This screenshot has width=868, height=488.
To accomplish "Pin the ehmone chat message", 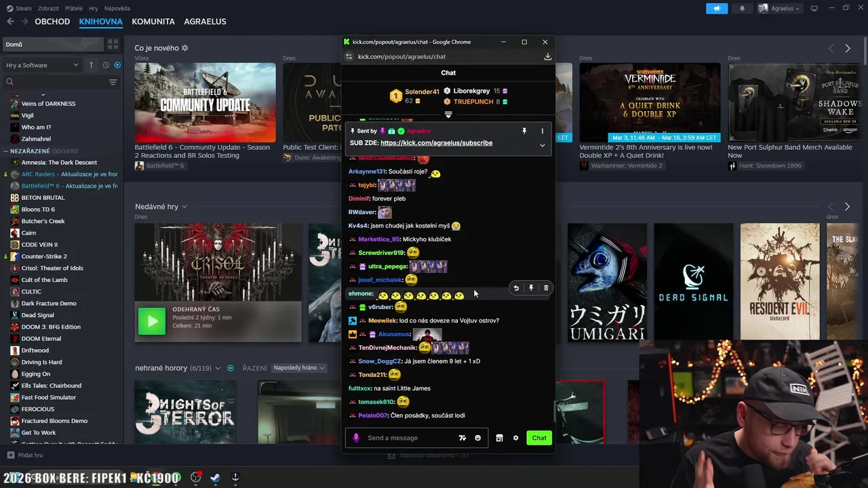I will click(531, 288).
